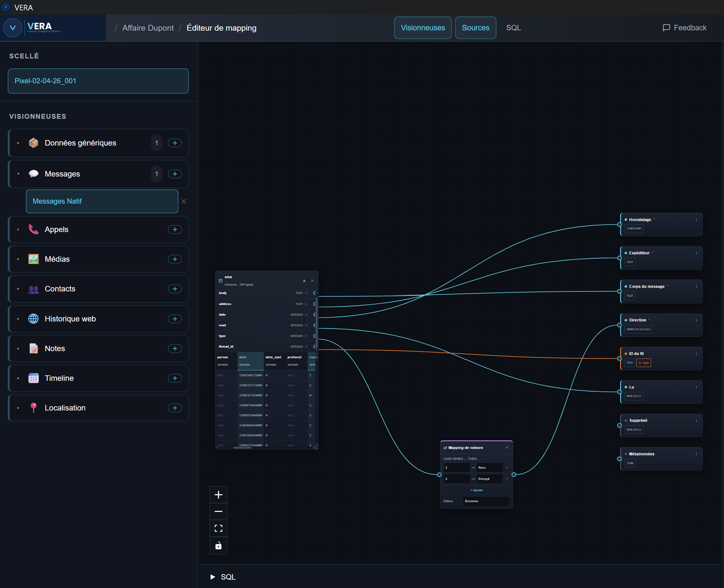Edit the Défaut value Inconnu field
Screen dimensions: 724x588
coord(486,501)
